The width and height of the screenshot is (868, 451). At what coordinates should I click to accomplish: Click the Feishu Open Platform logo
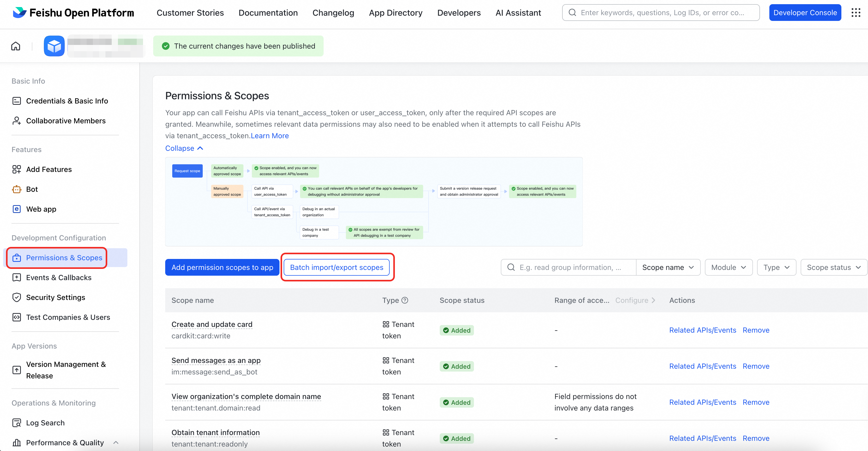tap(73, 13)
